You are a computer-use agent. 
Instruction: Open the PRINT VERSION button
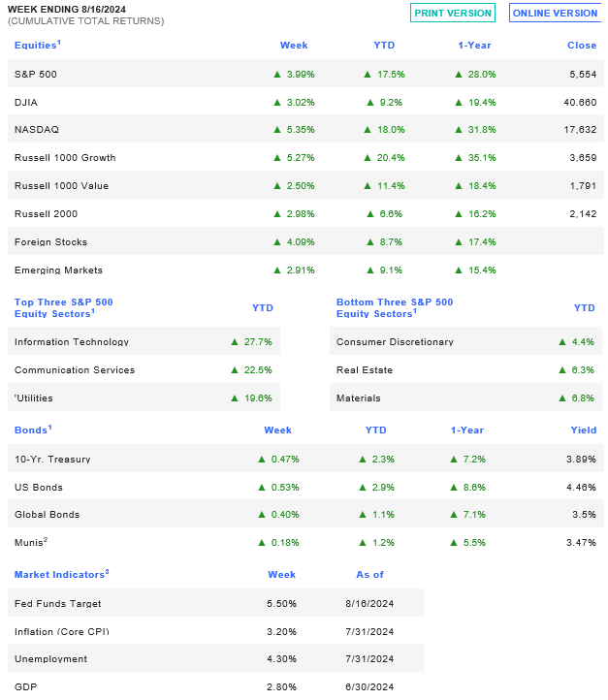[452, 13]
